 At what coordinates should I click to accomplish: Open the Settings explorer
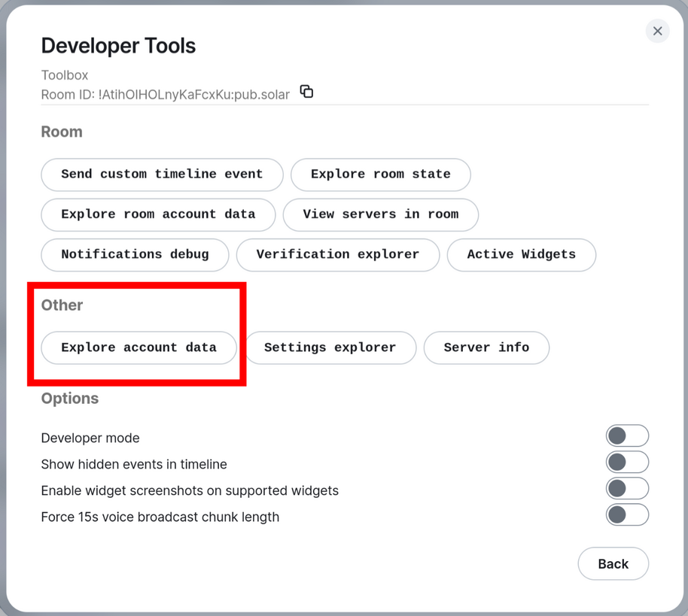pos(330,347)
